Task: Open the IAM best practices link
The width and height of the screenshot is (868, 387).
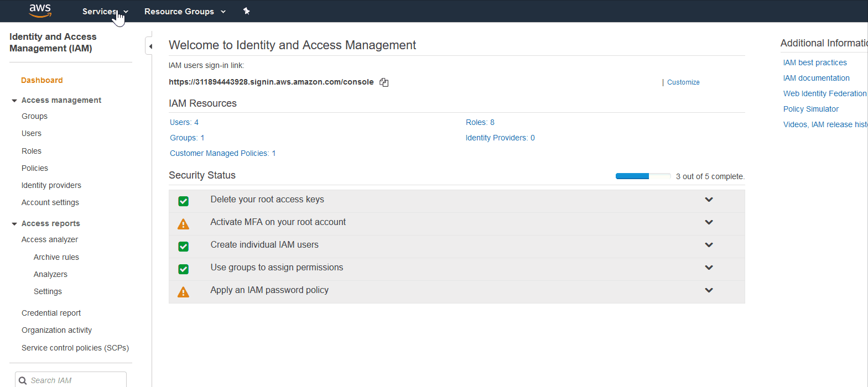Action: point(815,62)
